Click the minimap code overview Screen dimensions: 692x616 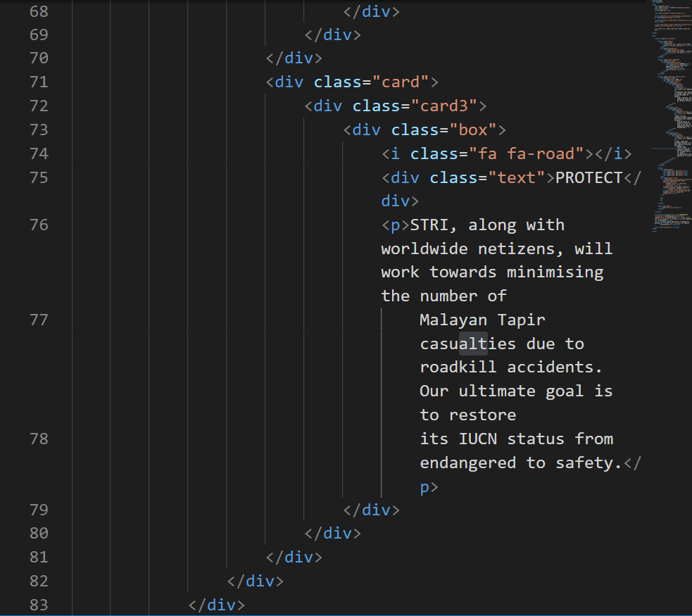pyautogui.click(x=672, y=115)
